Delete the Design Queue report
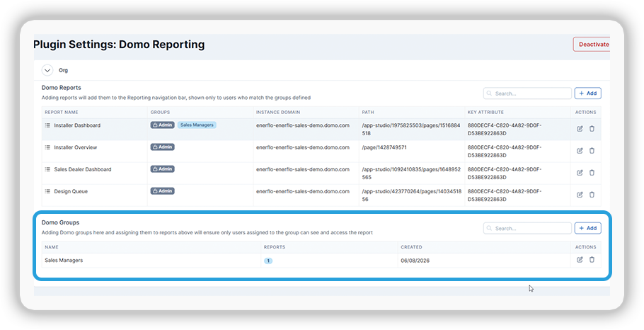This screenshot has height=330, width=644. tap(592, 194)
